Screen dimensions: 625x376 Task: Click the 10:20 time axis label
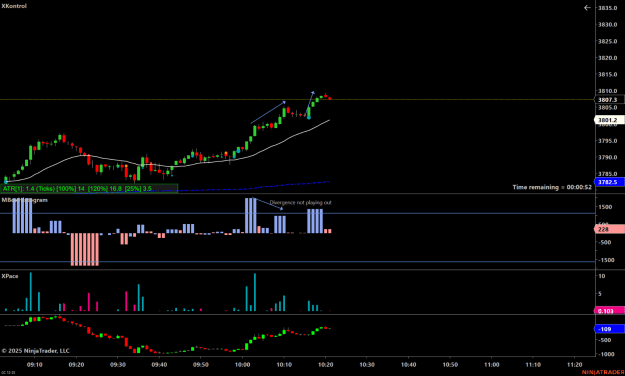[x=325, y=364]
